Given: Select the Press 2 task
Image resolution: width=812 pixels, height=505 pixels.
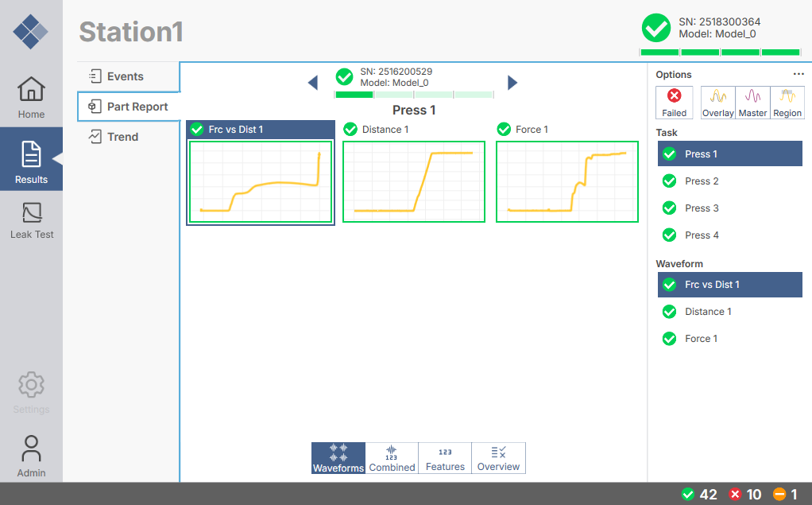Looking at the screenshot, I should click(729, 181).
